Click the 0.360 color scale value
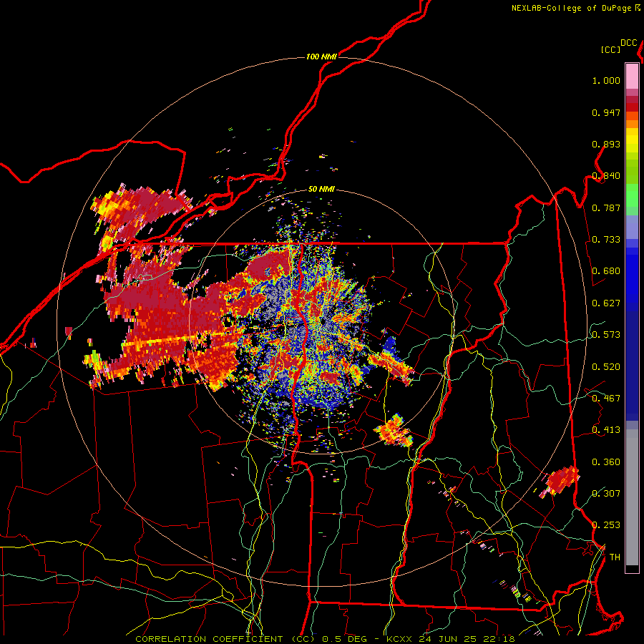The width and height of the screenshot is (644, 644). (606, 462)
